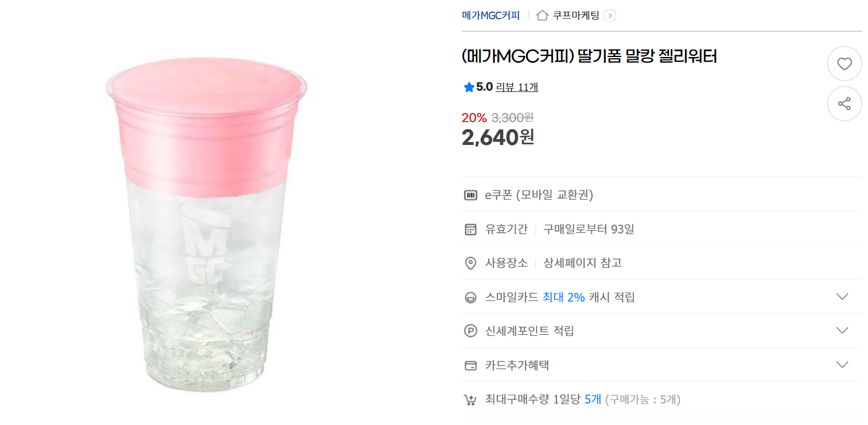Click the barcode icon next to e쿠폰

470,195
